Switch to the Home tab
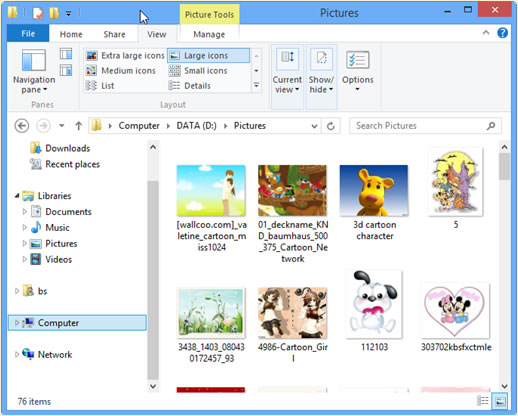Viewport: 518px width, 416px height. pyautogui.click(x=71, y=34)
